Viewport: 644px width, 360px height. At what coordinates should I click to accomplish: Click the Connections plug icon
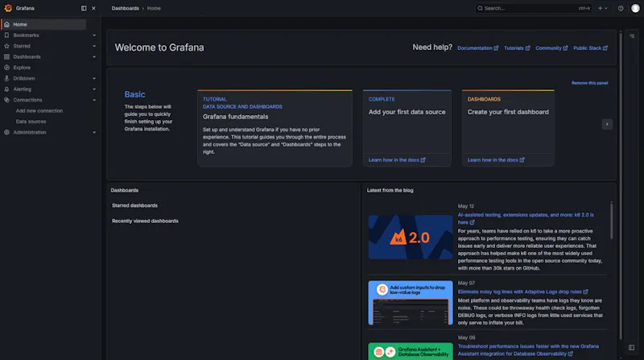point(6,100)
